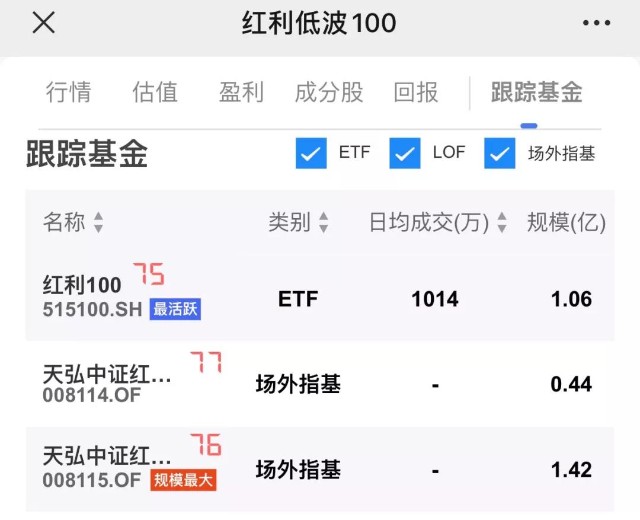Open the three-dot more options menu
The image size is (640, 520).
[596, 23]
